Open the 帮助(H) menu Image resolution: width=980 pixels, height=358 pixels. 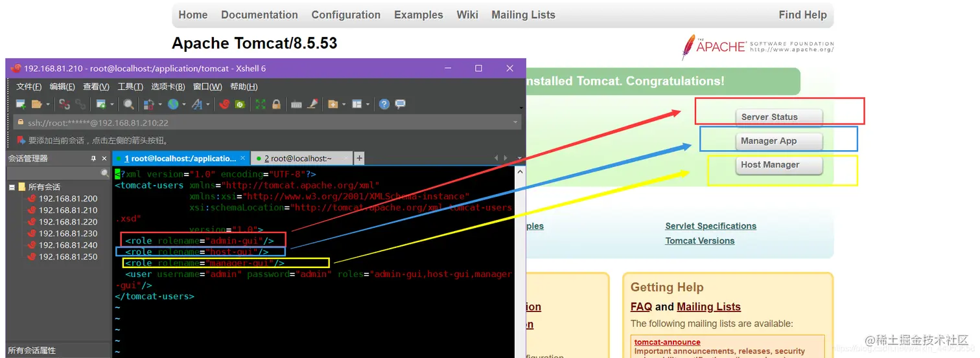click(x=244, y=87)
